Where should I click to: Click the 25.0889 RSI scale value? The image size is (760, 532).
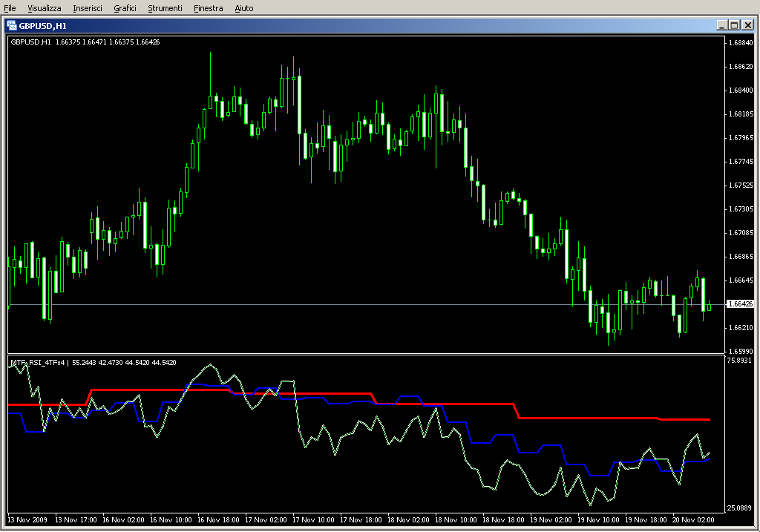pyautogui.click(x=739, y=508)
